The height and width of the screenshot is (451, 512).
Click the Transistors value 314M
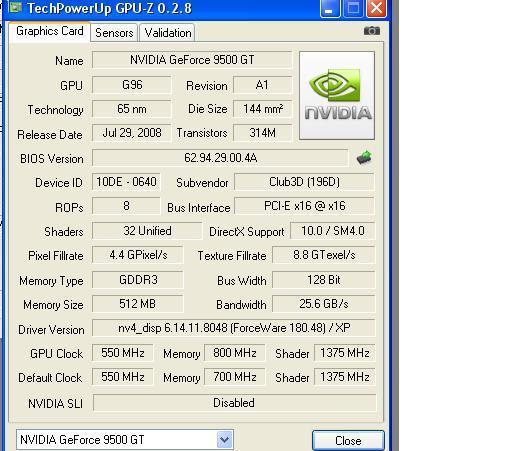tap(262, 133)
